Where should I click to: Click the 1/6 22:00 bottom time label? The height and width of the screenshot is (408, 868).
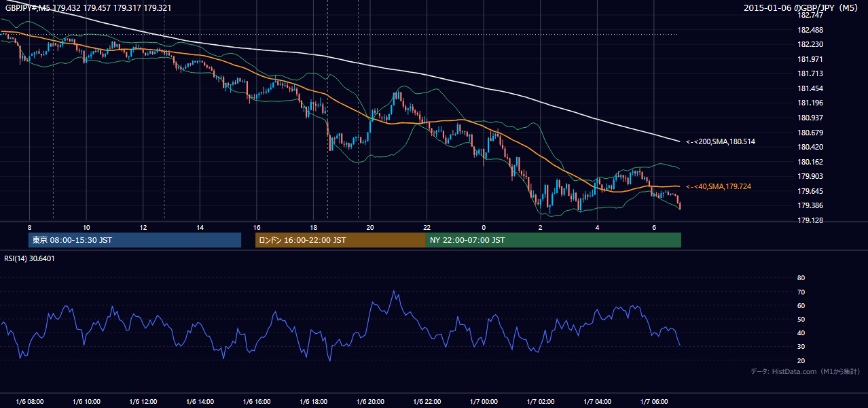pyautogui.click(x=427, y=402)
